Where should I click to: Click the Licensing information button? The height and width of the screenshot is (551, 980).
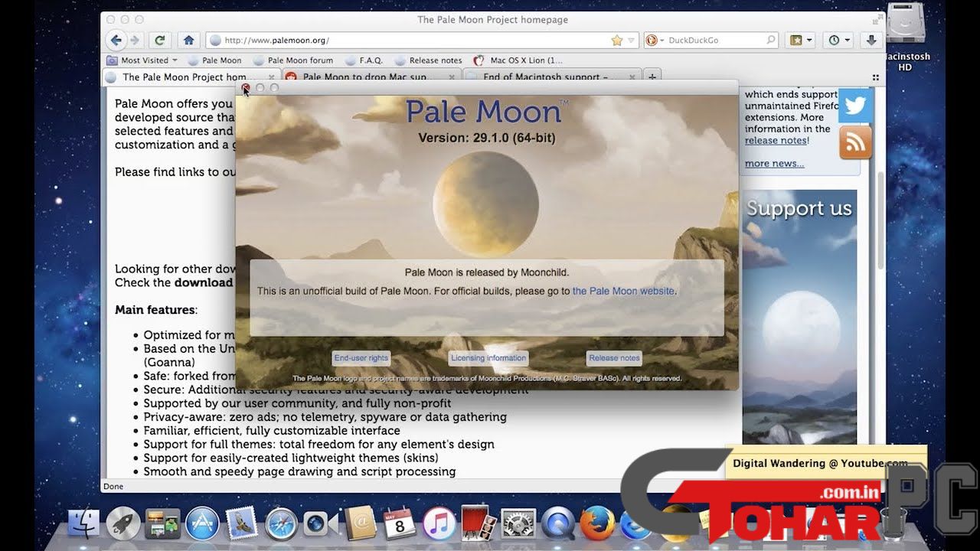[488, 357]
